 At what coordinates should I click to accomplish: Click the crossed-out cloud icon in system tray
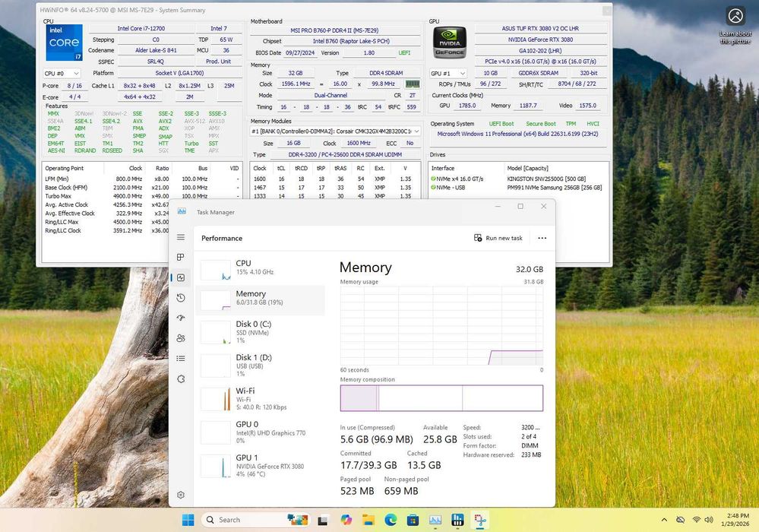(680, 520)
